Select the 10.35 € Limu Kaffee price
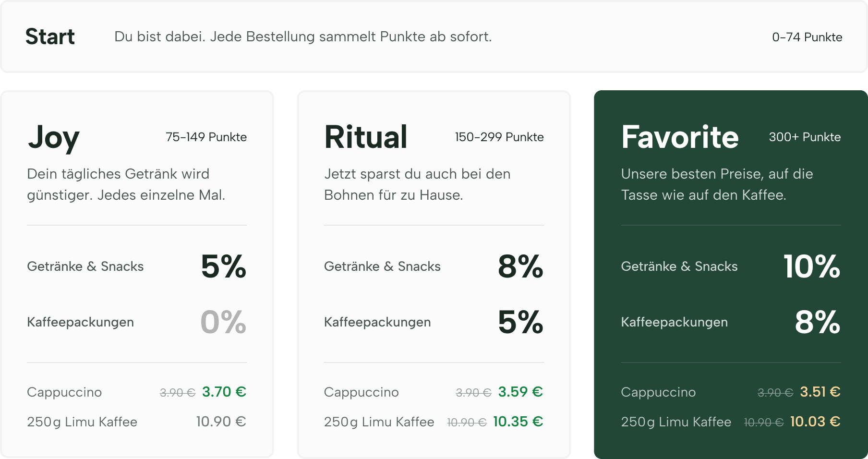This screenshot has height=459, width=868. tap(518, 422)
